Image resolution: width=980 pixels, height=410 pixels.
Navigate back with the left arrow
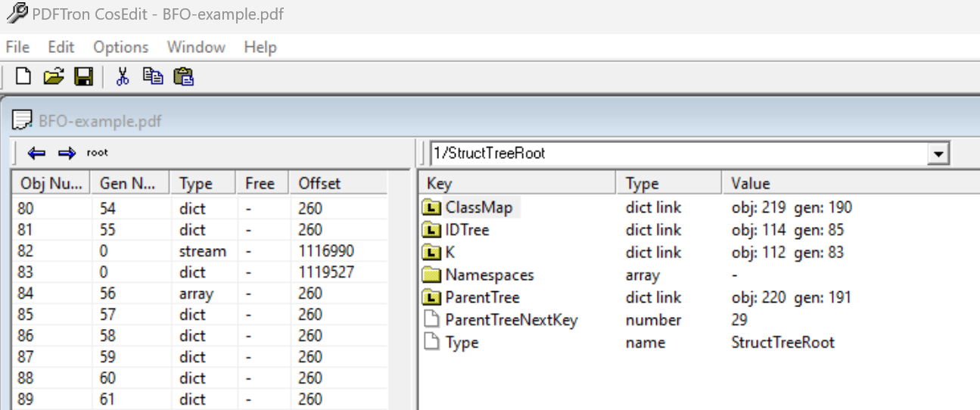(36, 154)
